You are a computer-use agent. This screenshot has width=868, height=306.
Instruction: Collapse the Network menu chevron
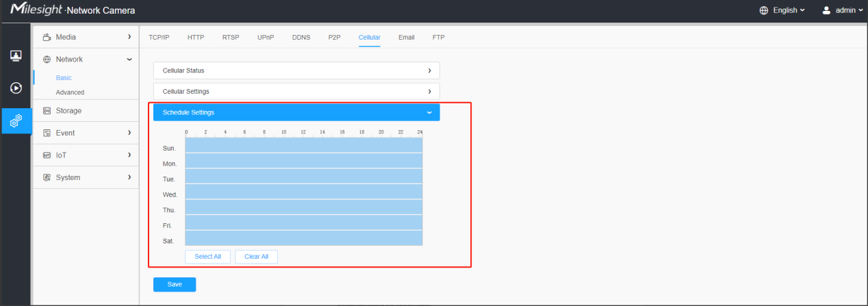(x=129, y=60)
